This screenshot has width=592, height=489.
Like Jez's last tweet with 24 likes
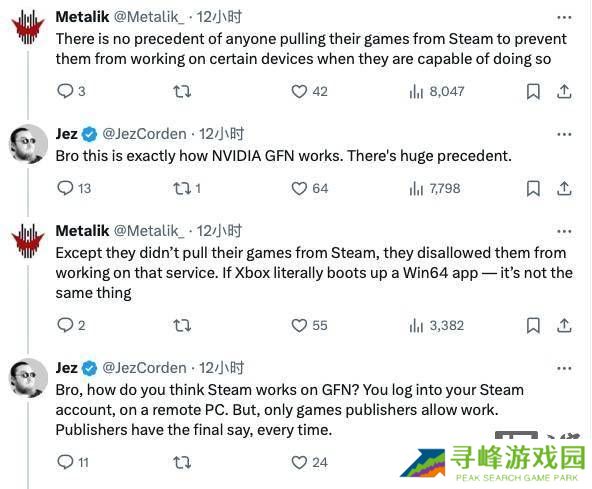tap(309, 462)
